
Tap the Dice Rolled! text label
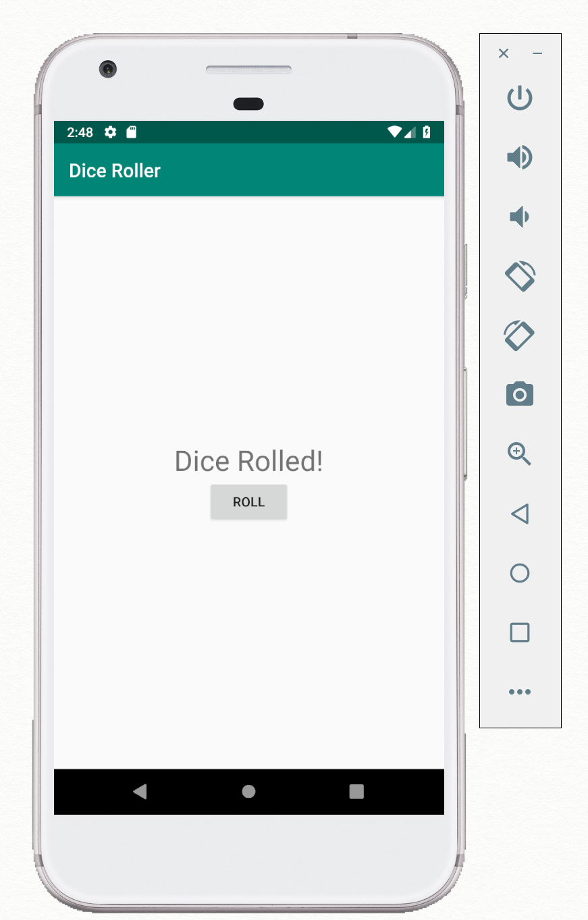pos(248,462)
